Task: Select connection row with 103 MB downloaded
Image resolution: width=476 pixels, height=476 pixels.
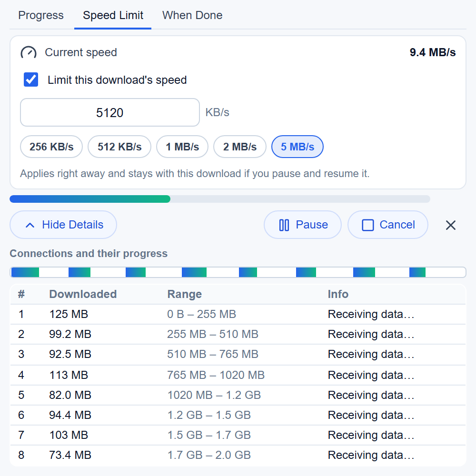Action: [x=238, y=435]
